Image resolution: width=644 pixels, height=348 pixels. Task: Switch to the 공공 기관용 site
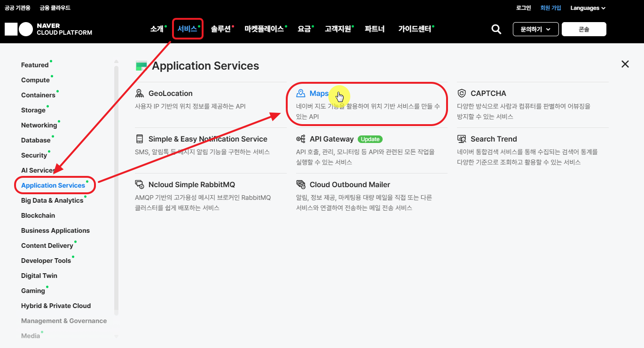point(17,8)
